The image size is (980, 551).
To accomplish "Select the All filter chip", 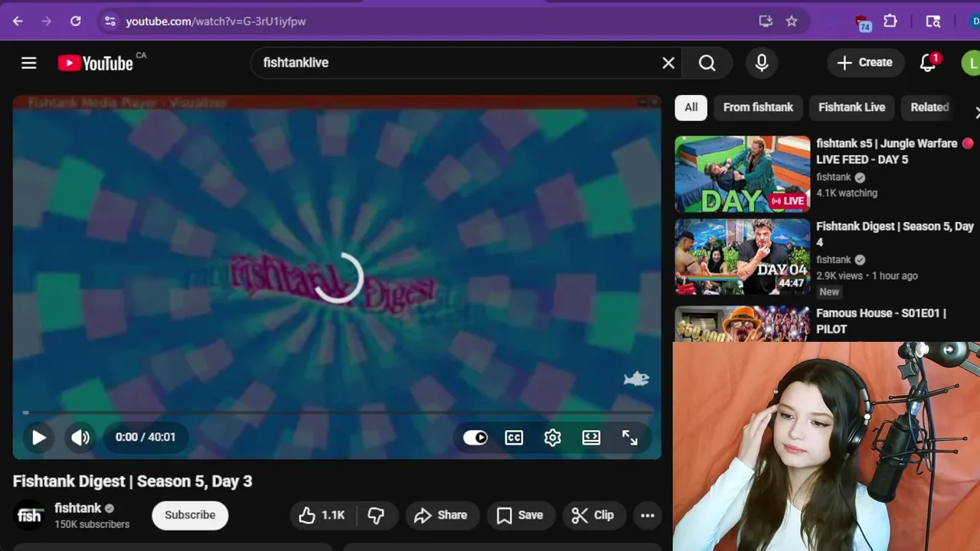I will (x=691, y=107).
